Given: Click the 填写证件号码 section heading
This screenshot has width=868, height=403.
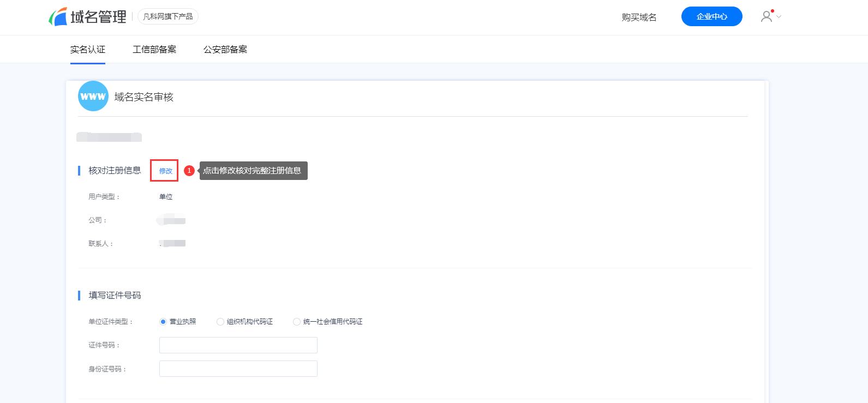Looking at the screenshot, I should [115, 295].
